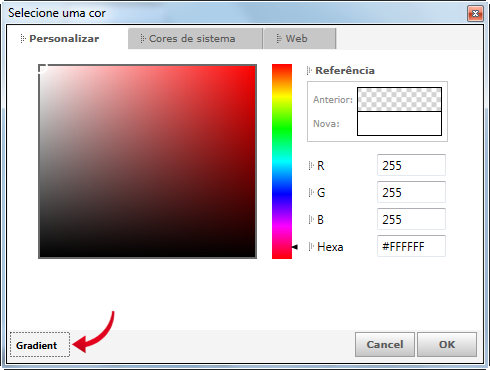
Task: Click the Referência heading label
Action: [x=345, y=71]
